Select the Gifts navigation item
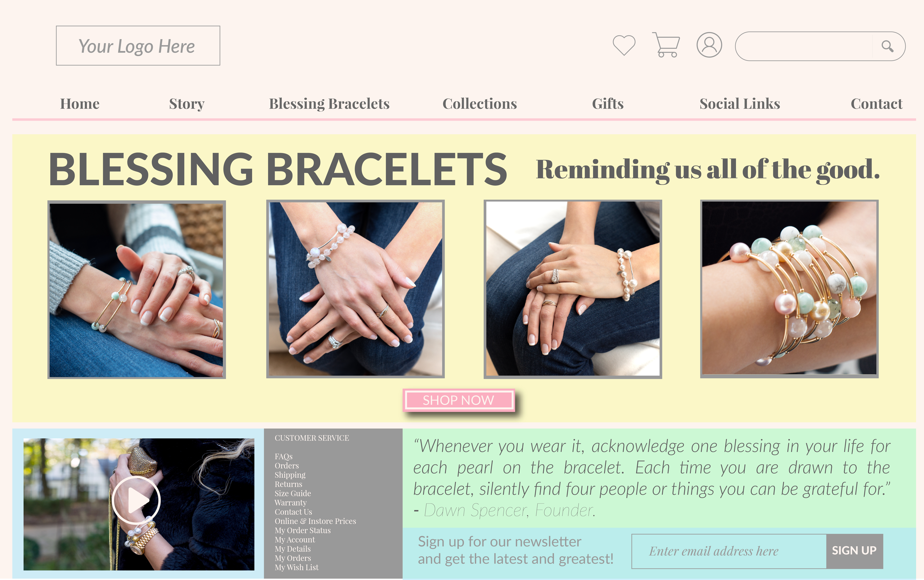The height and width of the screenshot is (580, 924). 608,104
